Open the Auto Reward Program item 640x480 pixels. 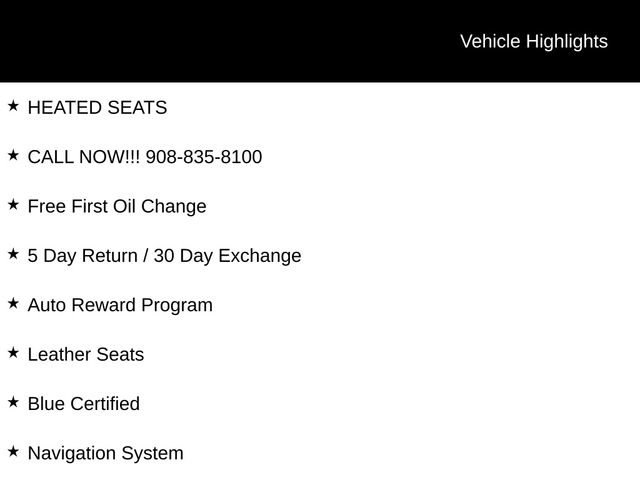tap(120, 305)
